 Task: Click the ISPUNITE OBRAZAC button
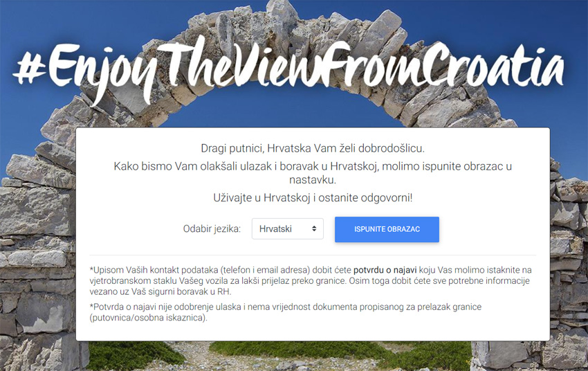point(387,229)
